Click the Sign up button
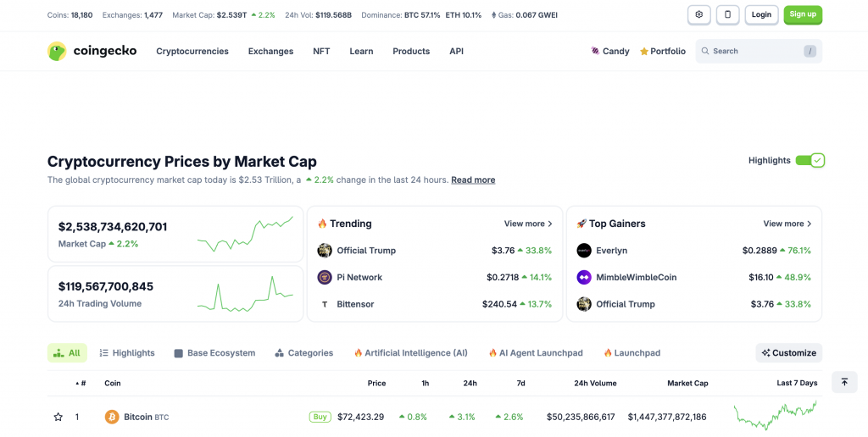 pos(803,14)
